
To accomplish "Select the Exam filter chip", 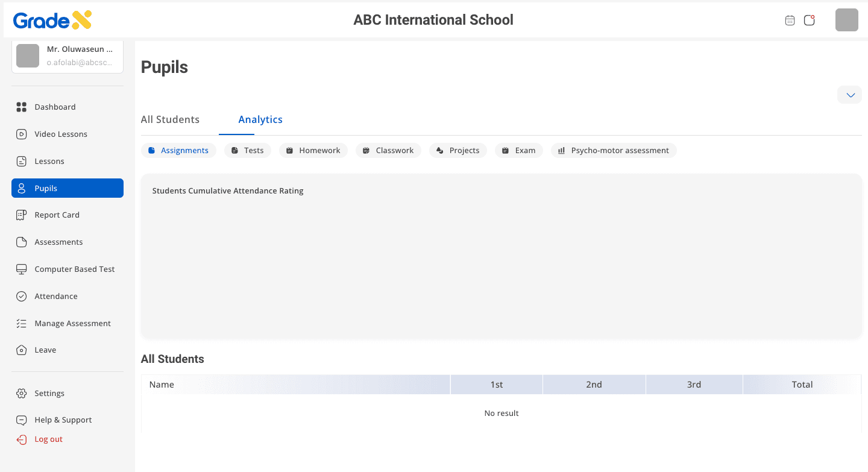I will (x=518, y=150).
